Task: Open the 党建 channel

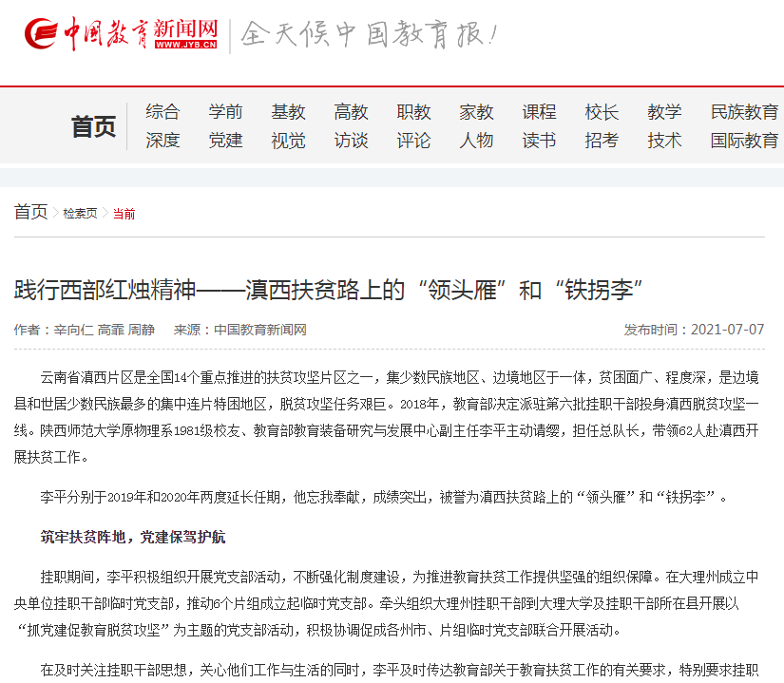Action: tap(224, 139)
